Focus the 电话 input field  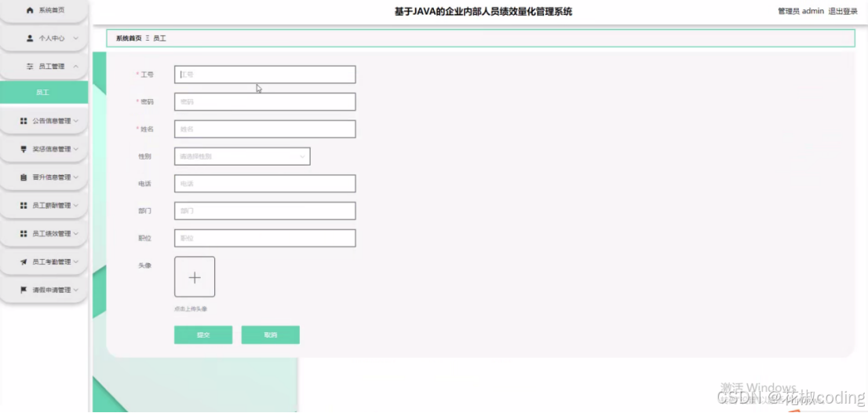tap(264, 184)
